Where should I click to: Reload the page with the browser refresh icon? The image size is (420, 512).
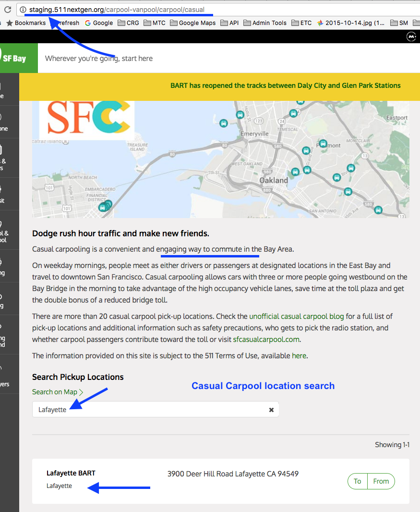(8, 10)
